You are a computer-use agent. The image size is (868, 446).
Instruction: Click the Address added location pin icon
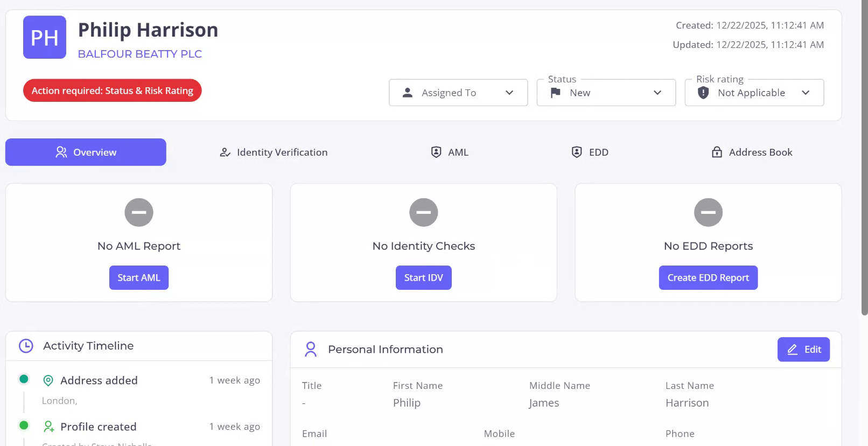point(48,381)
